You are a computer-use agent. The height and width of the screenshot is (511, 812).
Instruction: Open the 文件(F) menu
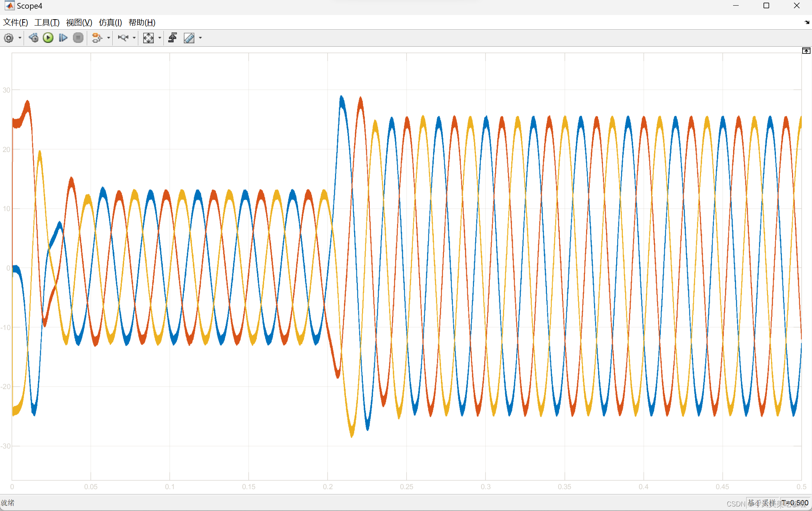pyautogui.click(x=15, y=23)
